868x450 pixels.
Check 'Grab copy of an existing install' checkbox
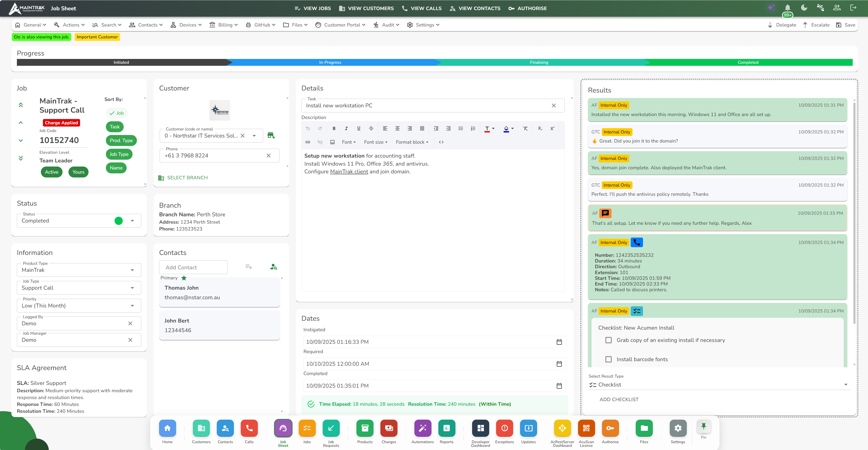click(609, 340)
